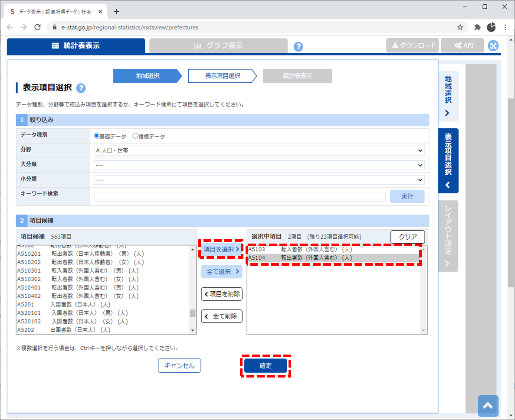This screenshot has height=420, width=515.
Task: Switch to the グラフ表示 tab
Action: (218, 46)
